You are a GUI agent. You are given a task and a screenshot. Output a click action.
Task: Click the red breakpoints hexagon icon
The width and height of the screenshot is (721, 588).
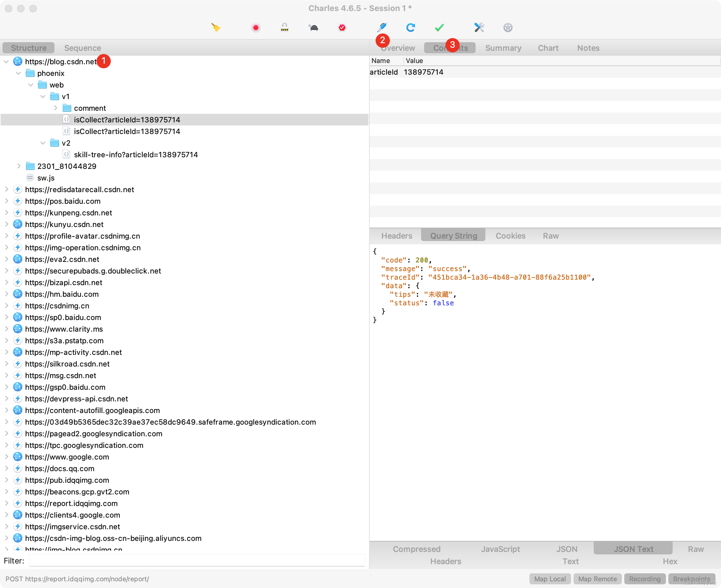[342, 28]
